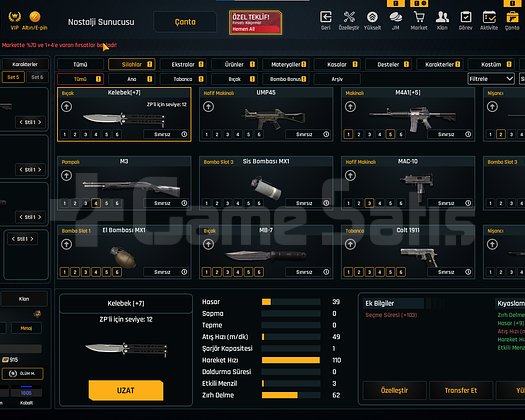Open the Filtrele dropdown

491,79
